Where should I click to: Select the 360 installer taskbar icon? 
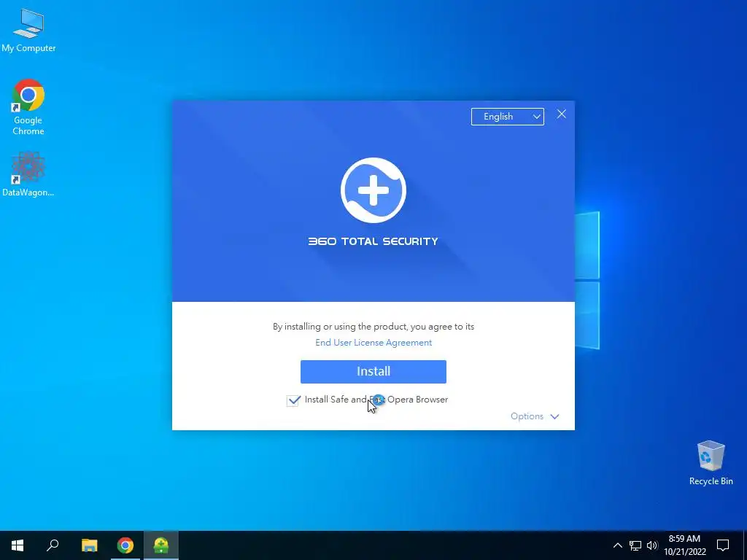(x=161, y=545)
